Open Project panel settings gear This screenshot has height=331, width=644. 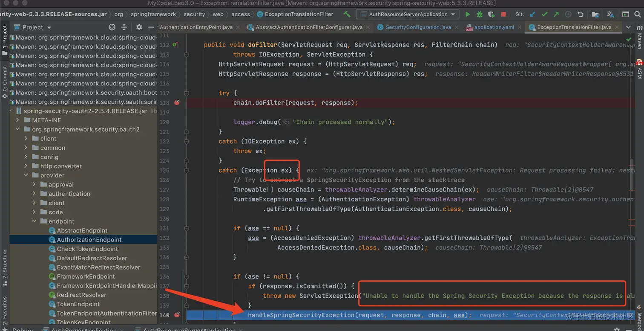click(139, 27)
